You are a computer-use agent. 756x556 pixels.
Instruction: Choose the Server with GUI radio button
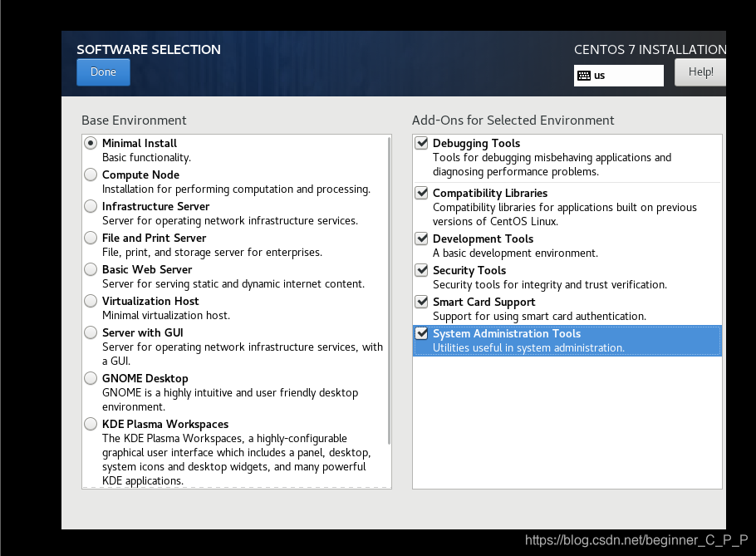(x=91, y=332)
